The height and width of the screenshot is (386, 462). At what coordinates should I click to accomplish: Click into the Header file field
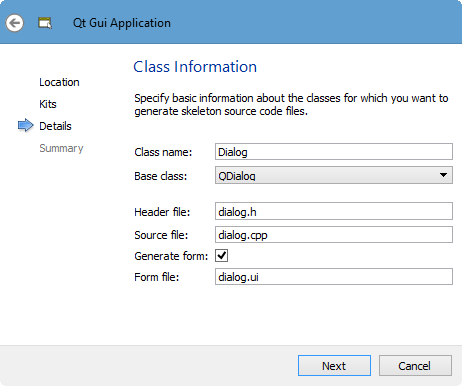point(334,211)
